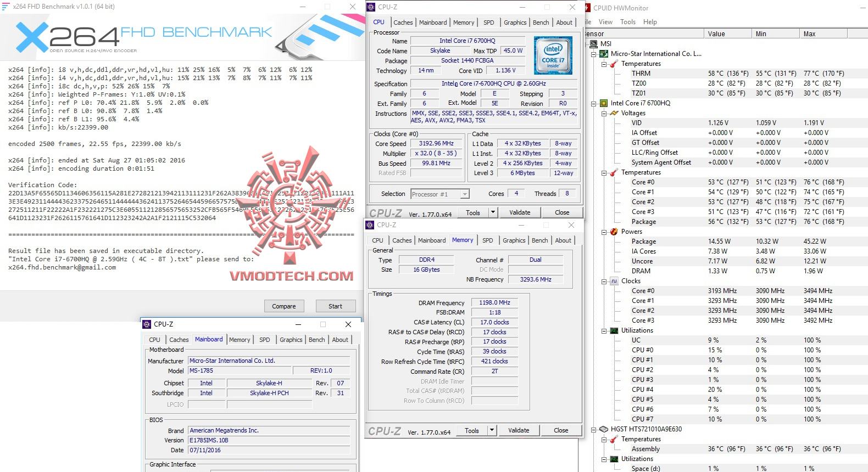Click thermometer icon of the CPU Temperatures node

pyautogui.click(x=614, y=172)
